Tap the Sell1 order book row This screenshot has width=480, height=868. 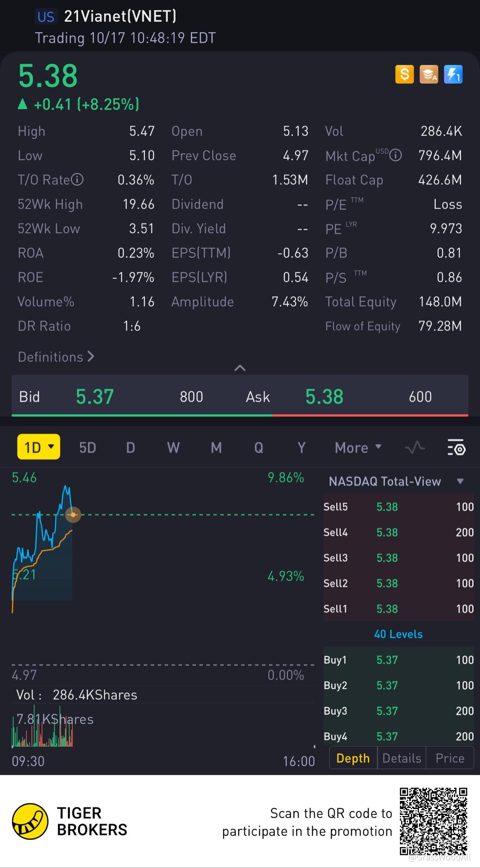tap(399, 609)
